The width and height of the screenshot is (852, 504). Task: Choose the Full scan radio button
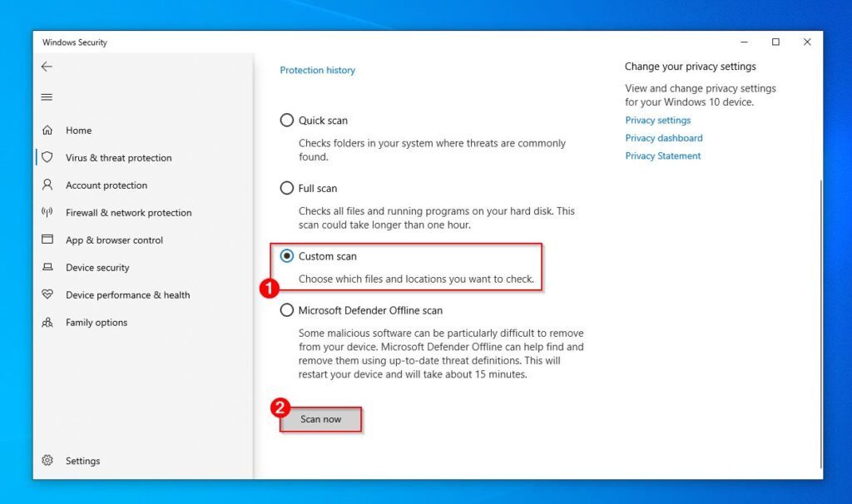pos(287,188)
